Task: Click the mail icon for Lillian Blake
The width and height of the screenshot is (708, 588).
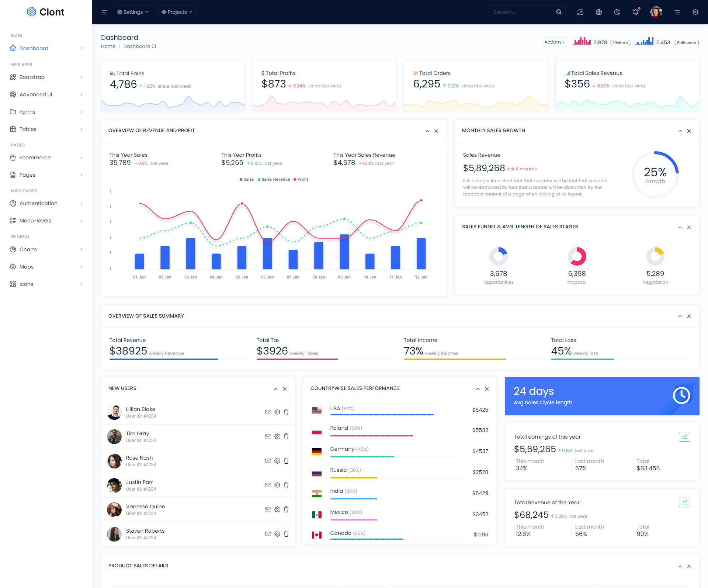Action: (x=268, y=412)
